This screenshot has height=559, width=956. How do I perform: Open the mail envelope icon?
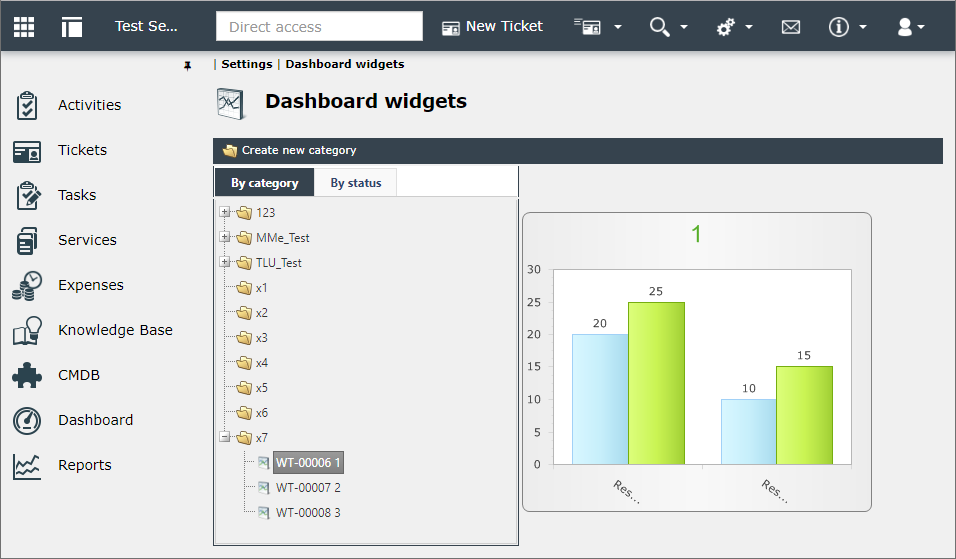[x=791, y=27]
